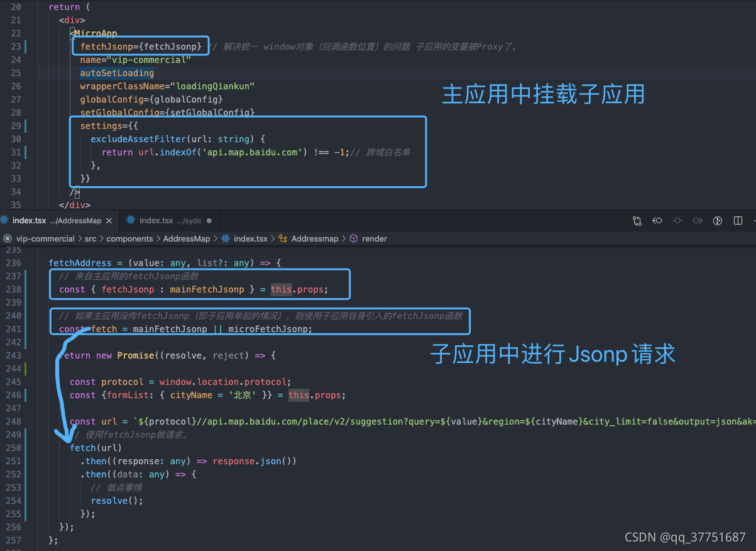Click the name="vip-commercial" attribute
The width and height of the screenshot is (756, 551).
point(135,60)
